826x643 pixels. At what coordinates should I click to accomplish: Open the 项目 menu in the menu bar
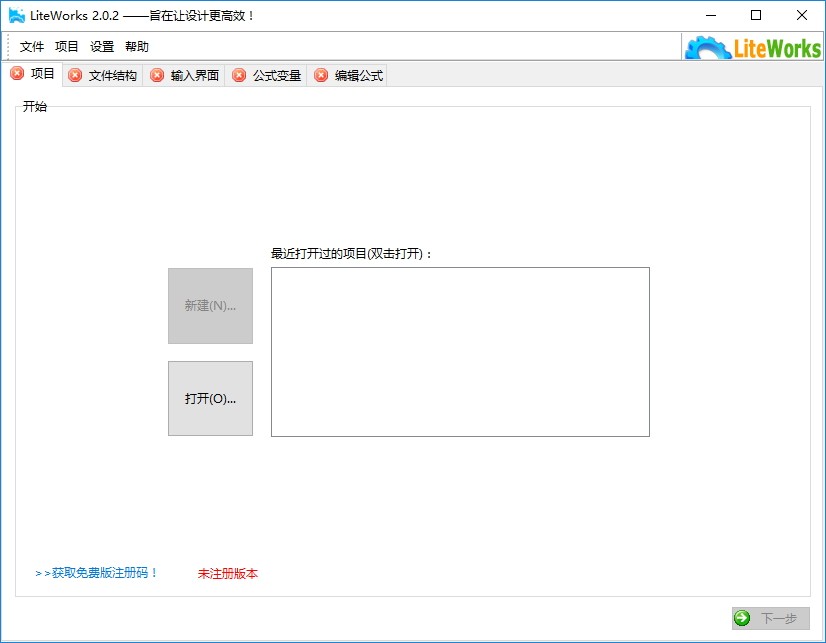click(x=66, y=47)
